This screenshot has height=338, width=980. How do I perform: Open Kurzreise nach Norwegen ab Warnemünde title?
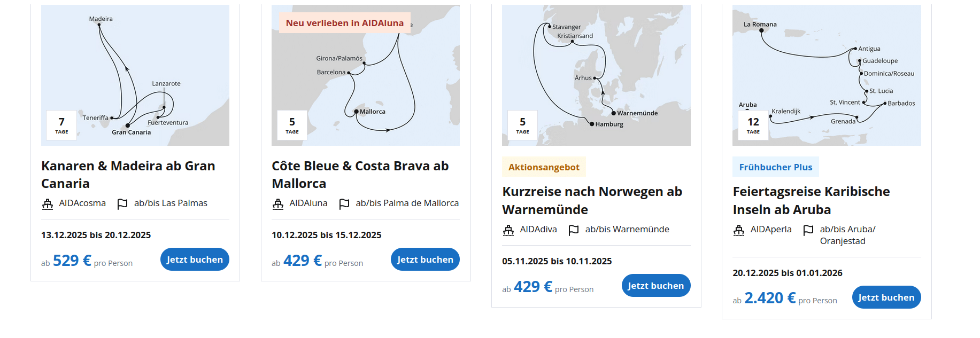592,200
